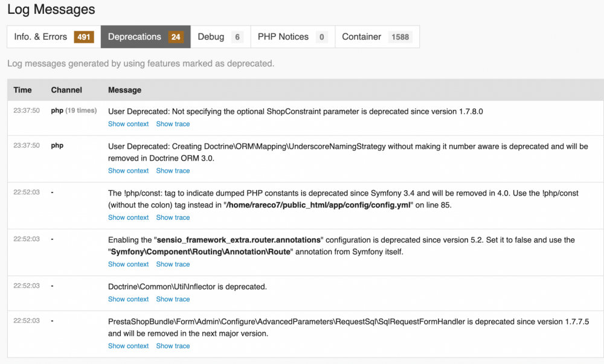Expand context for the UnderscoreNamingStrategy message
604x364 pixels.
(128, 171)
